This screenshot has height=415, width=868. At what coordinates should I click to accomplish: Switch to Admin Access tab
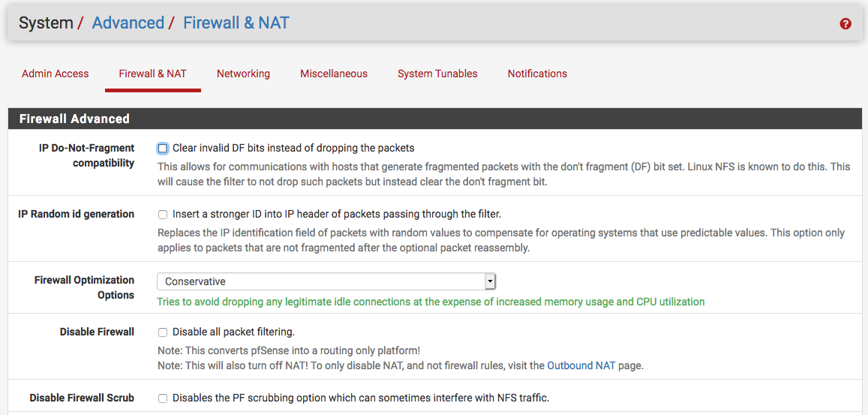(x=56, y=74)
